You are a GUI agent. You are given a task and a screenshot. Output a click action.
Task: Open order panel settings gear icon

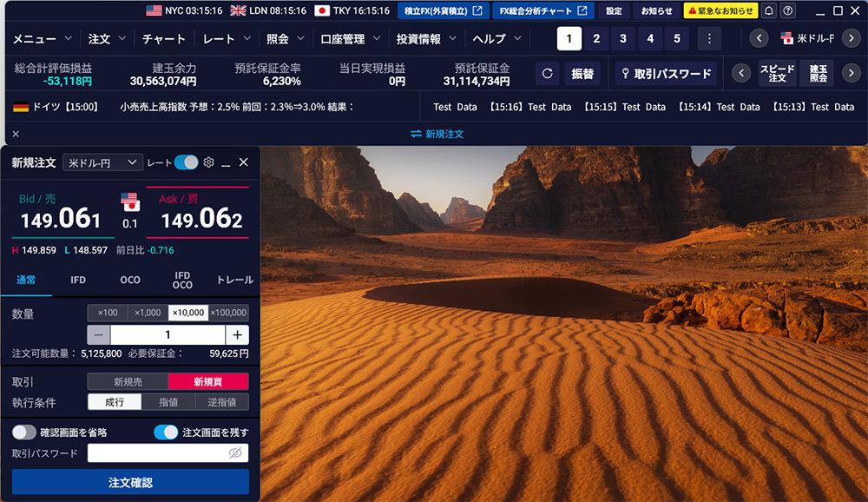pos(208,162)
